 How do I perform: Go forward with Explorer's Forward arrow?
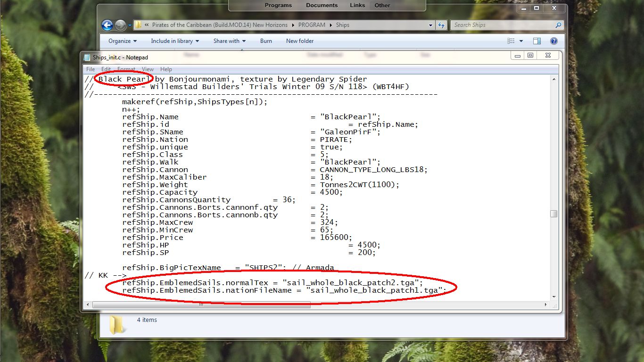coord(121,25)
